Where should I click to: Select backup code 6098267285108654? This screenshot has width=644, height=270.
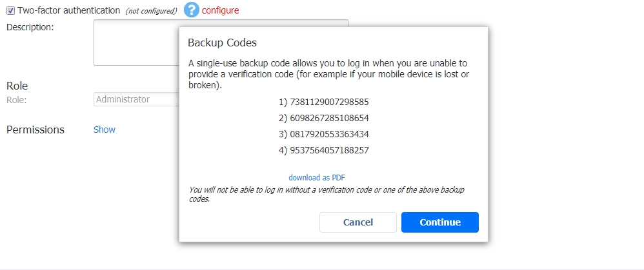(329, 118)
